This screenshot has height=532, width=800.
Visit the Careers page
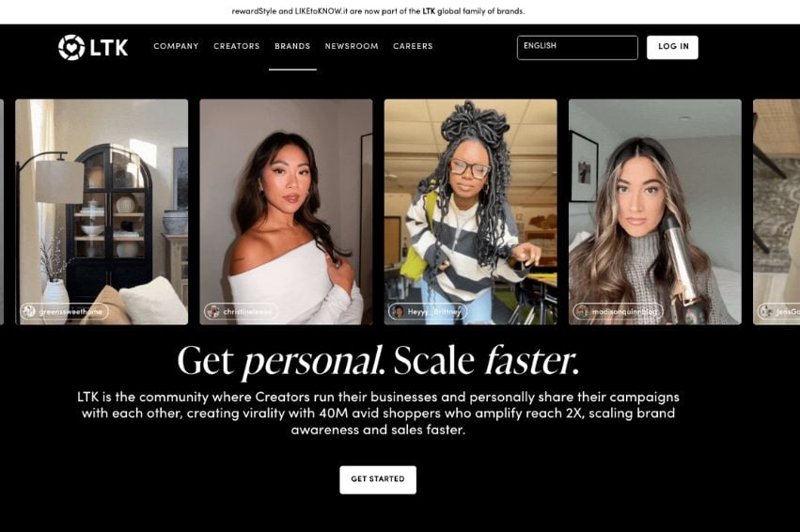(x=413, y=46)
